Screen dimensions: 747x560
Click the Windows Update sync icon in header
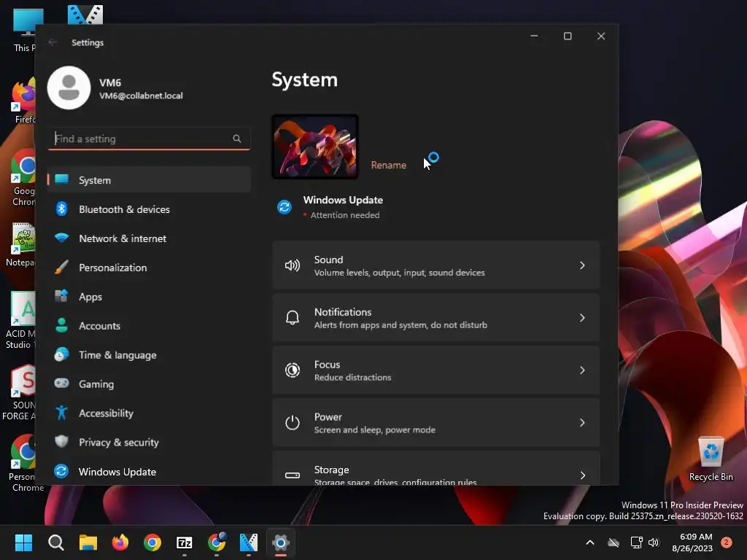[285, 207]
